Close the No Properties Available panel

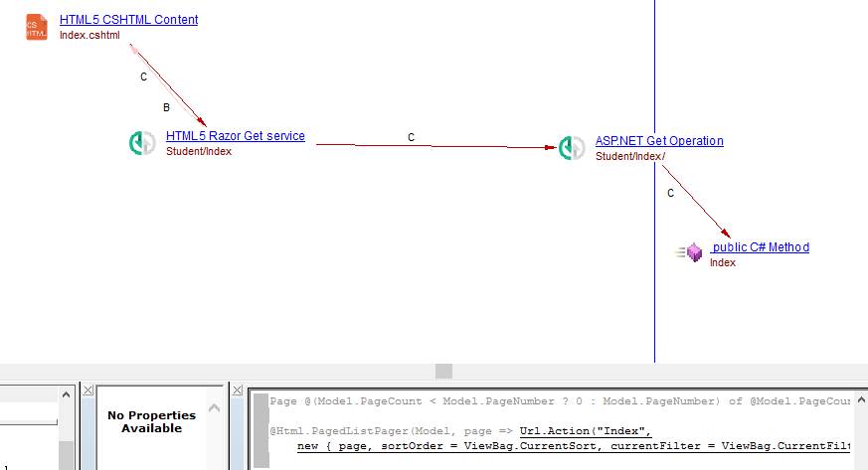tap(87, 391)
